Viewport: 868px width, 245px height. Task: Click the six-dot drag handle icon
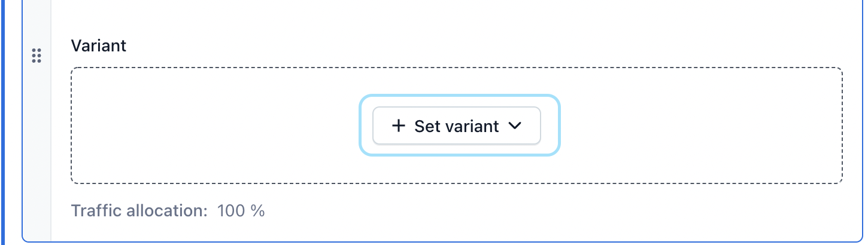(x=36, y=56)
